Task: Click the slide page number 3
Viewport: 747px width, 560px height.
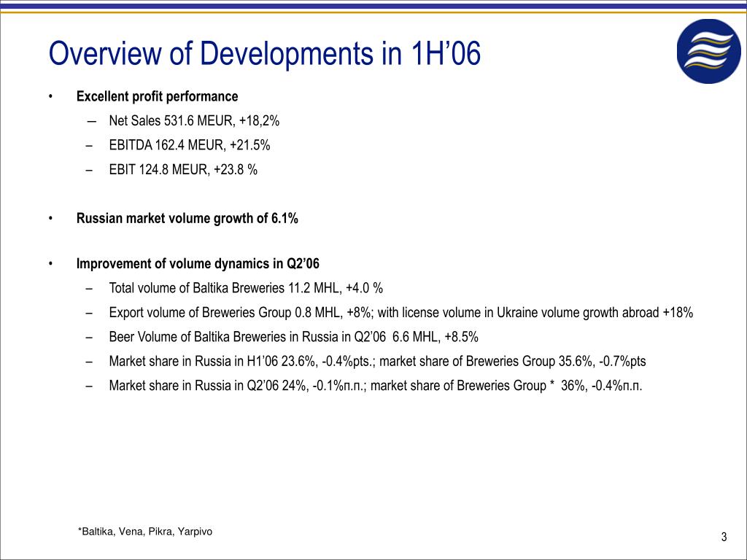Action: point(724,537)
